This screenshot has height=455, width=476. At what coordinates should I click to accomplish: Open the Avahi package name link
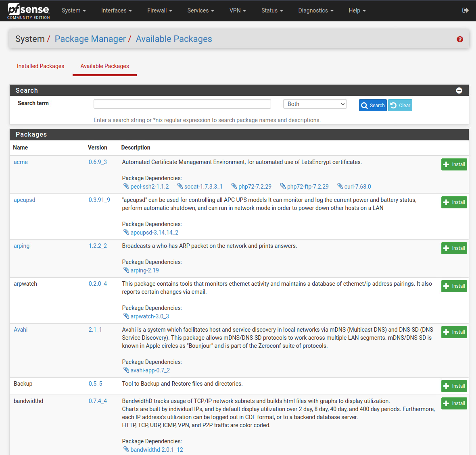click(x=21, y=330)
